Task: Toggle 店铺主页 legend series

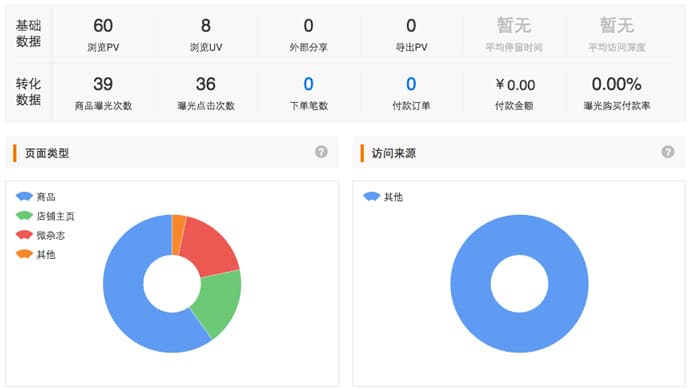Action: tap(45, 216)
